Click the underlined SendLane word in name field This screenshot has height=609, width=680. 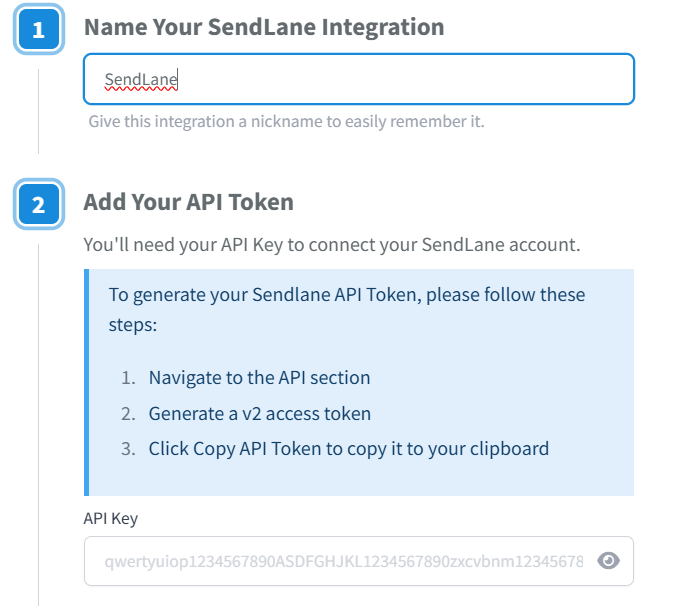(141, 79)
